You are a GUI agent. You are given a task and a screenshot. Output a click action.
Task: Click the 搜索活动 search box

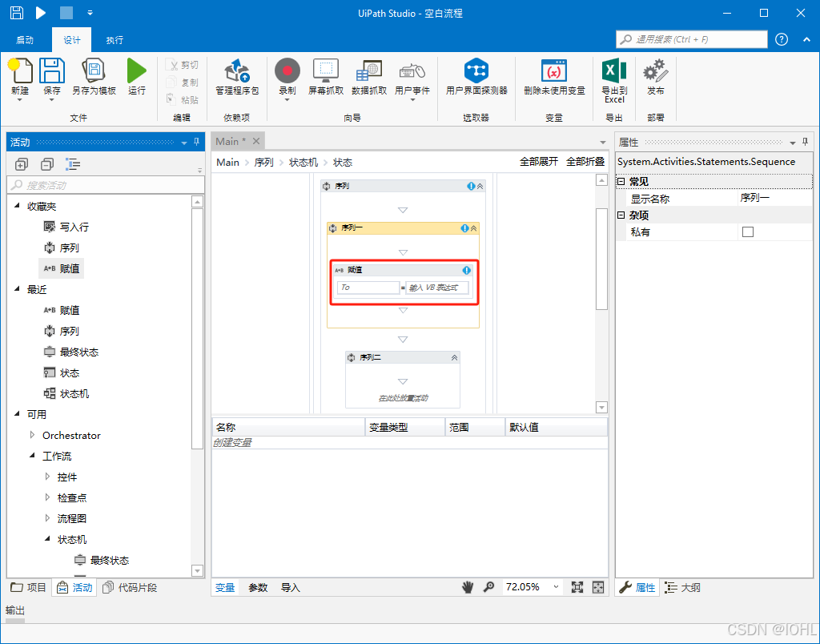[105, 185]
